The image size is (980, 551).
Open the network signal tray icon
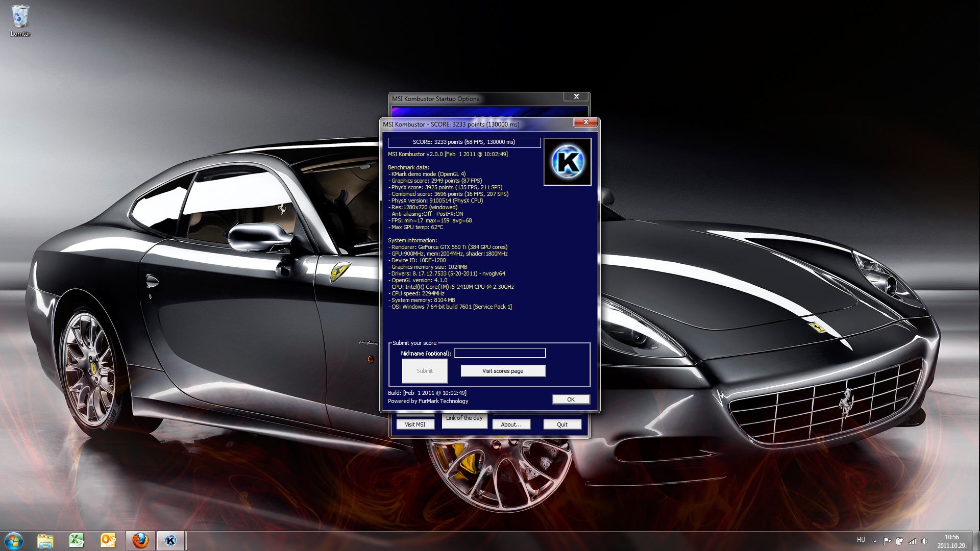click(912, 541)
